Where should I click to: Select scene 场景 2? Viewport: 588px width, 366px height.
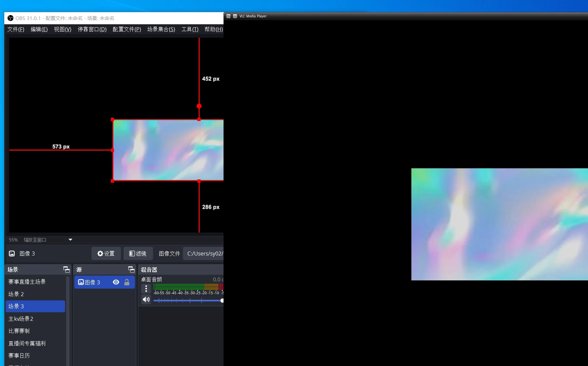click(x=35, y=294)
